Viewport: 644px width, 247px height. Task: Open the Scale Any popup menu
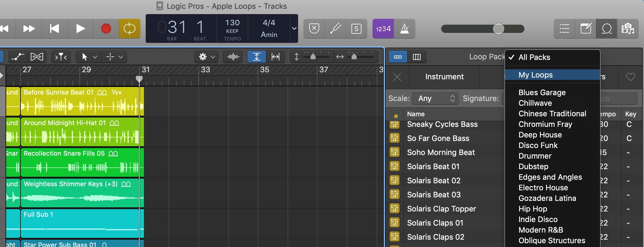coord(436,98)
